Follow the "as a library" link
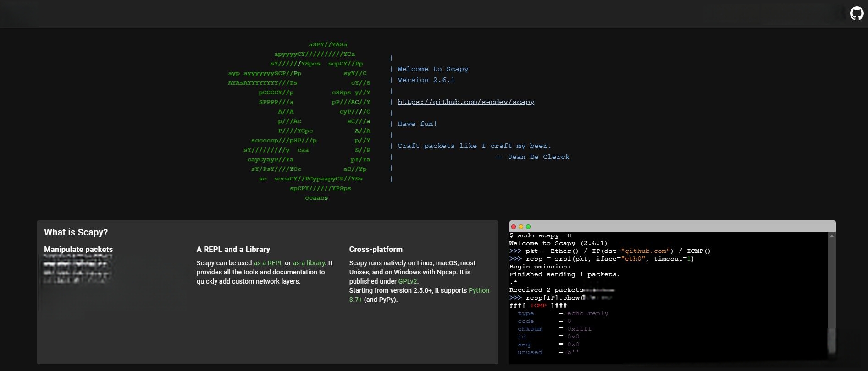Image resolution: width=868 pixels, height=371 pixels. pyautogui.click(x=309, y=263)
